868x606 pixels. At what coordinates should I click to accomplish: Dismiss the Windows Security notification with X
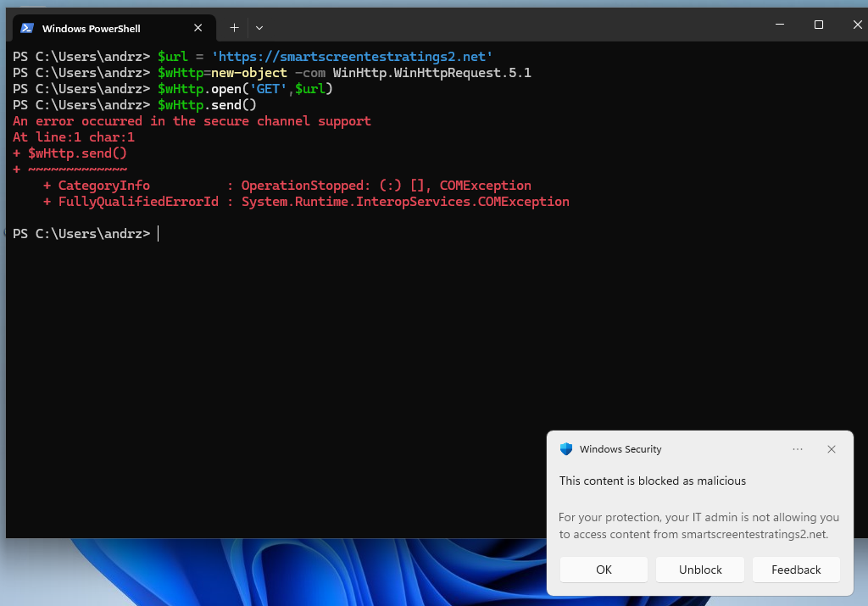831,449
